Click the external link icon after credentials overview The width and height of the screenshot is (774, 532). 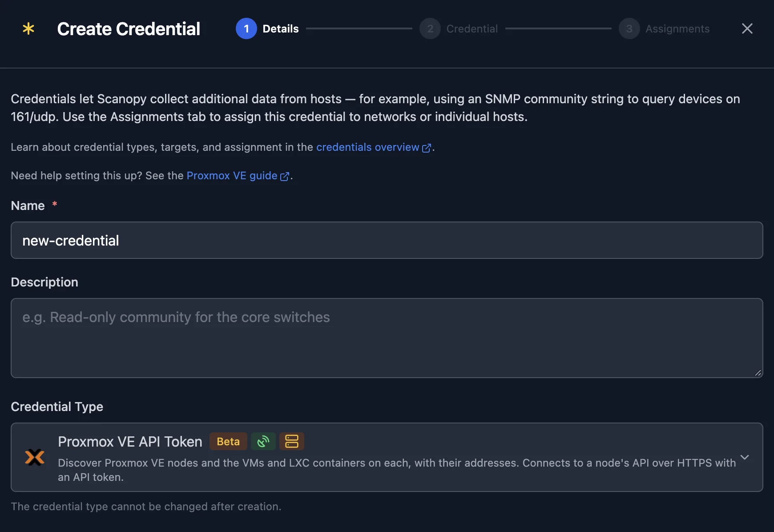pos(426,148)
